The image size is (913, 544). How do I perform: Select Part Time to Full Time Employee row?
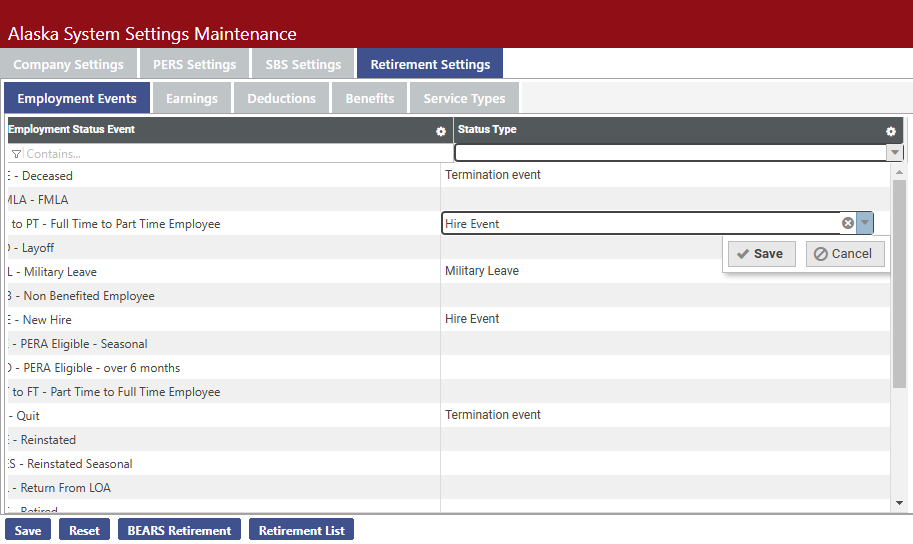[448, 391]
